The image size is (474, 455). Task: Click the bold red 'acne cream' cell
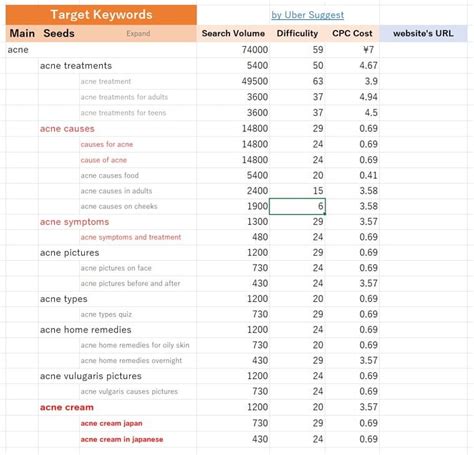pos(67,407)
